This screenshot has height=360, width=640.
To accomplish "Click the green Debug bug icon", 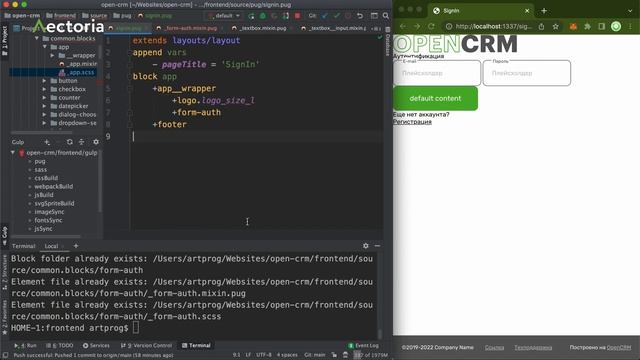I will click(x=263, y=16).
